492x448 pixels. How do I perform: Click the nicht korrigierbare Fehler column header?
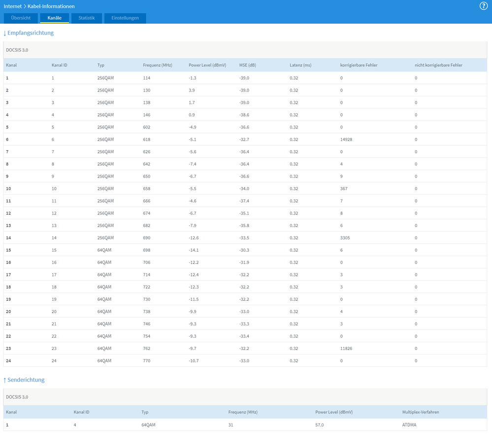pos(438,65)
